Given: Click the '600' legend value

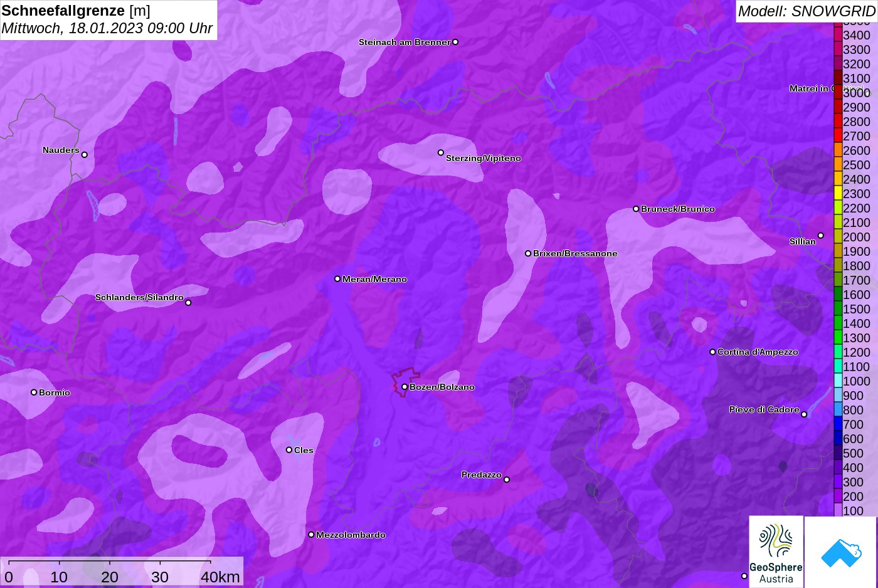Looking at the screenshot, I should coord(853,439).
